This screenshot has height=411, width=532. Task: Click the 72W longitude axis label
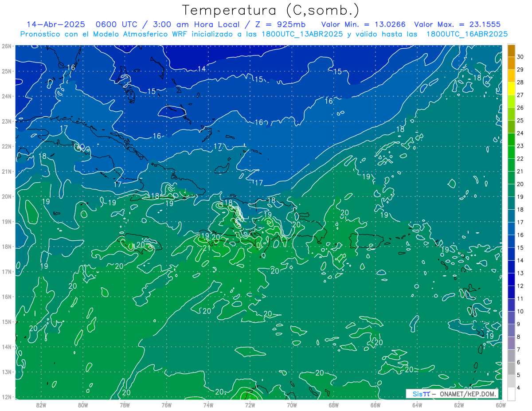250,405
